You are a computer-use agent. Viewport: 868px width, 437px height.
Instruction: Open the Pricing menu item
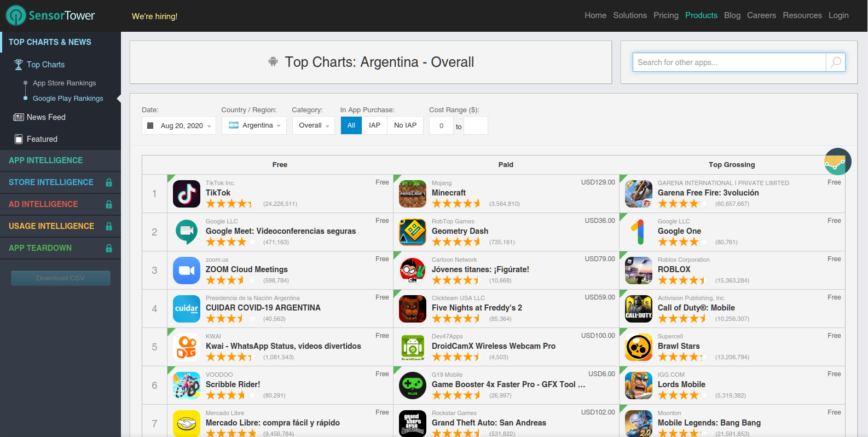click(x=666, y=15)
